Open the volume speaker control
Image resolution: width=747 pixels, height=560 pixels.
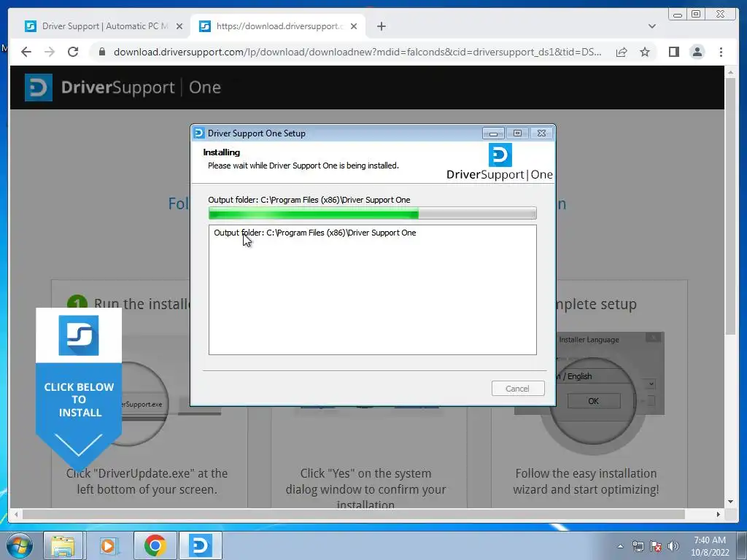[673, 546]
